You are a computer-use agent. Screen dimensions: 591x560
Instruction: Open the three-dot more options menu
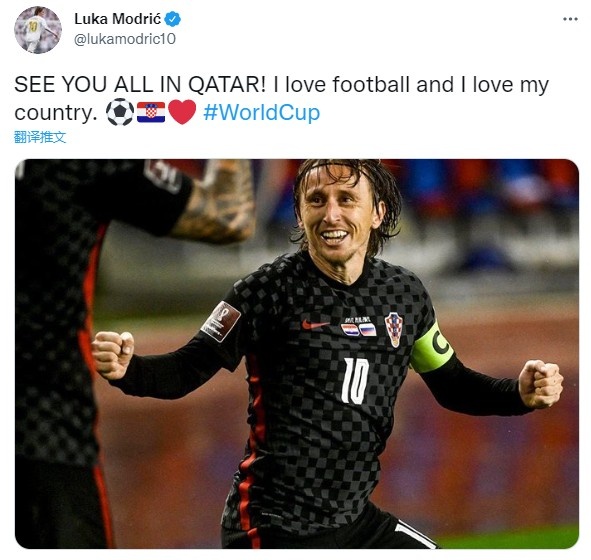tap(570, 19)
